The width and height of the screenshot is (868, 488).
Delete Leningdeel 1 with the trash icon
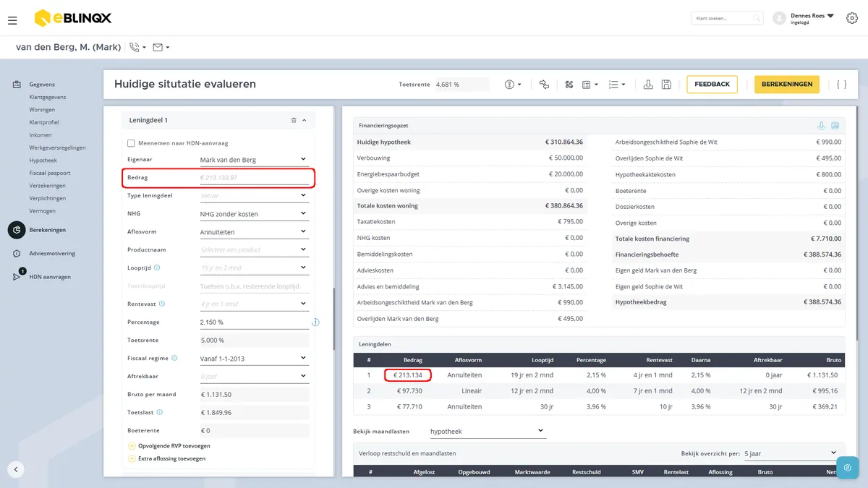coord(294,120)
